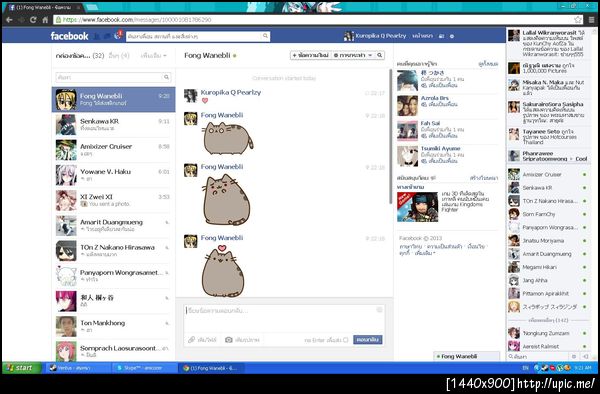Click the Fah Sai suggestion name

point(430,123)
